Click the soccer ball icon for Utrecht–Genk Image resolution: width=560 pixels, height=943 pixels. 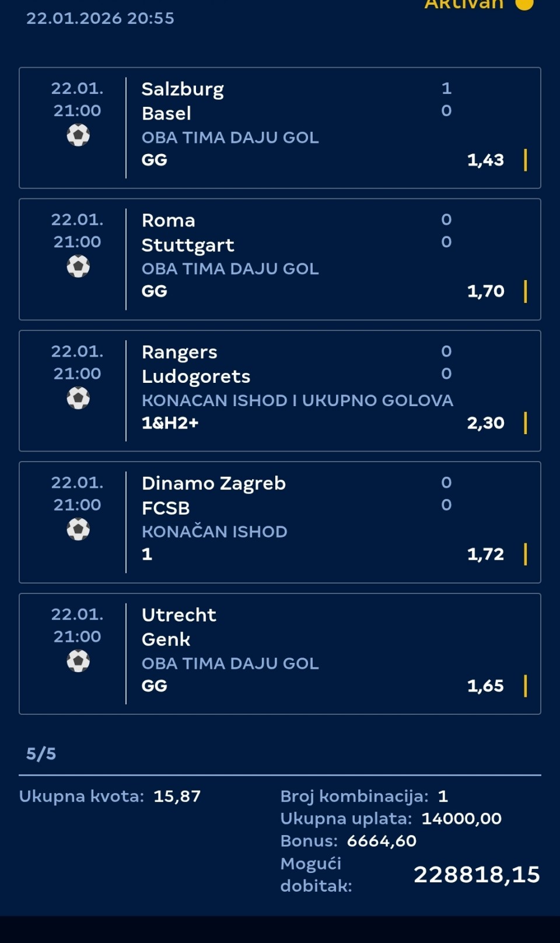[x=78, y=662]
